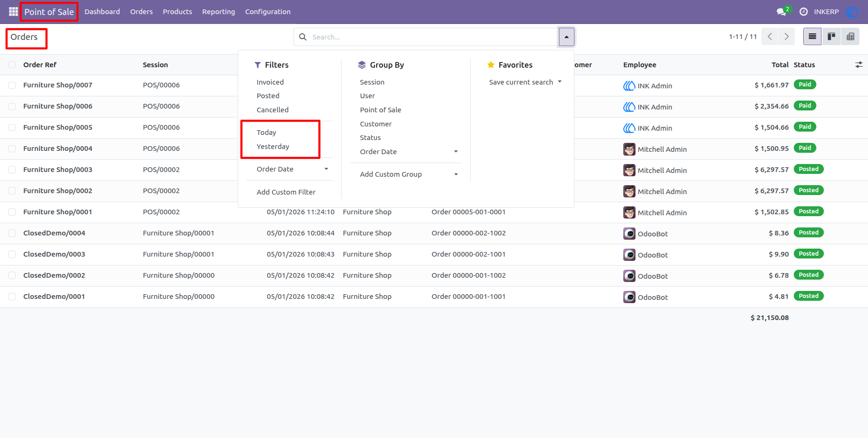The width and height of the screenshot is (868, 438).
Task: Open Dashboard menu
Action: pyautogui.click(x=102, y=12)
